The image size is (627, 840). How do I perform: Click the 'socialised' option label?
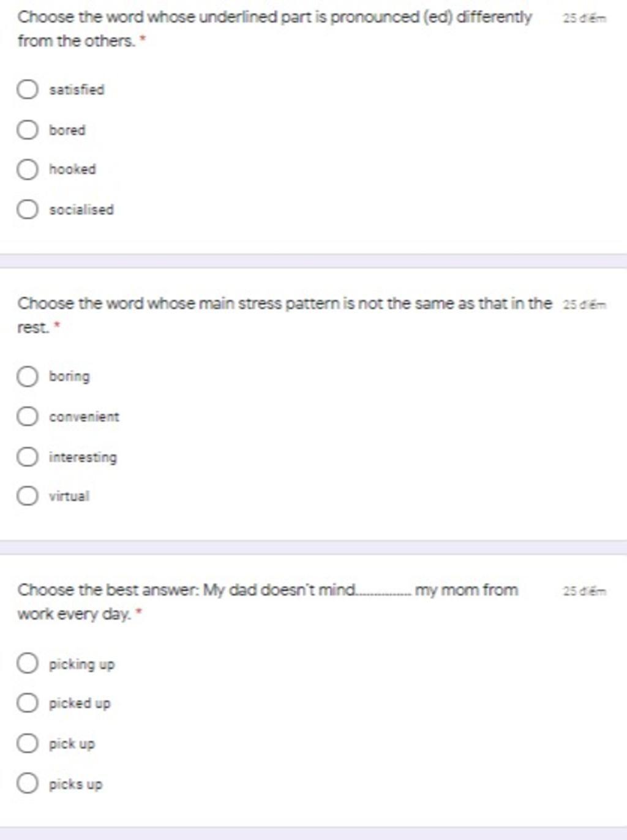(x=81, y=210)
